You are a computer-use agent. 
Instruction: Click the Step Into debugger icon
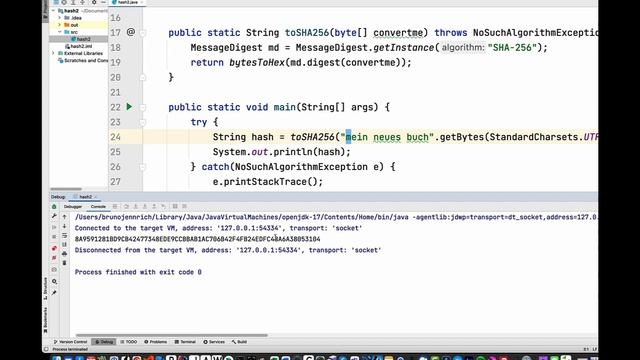pyautogui.click(x=136, y=207)
